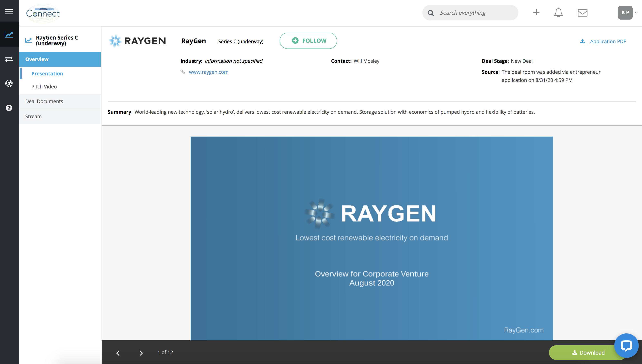Open notifications bell icon
Image resolution: width=642 pixels, height=364 pixels.
click(x=558, y=12)
